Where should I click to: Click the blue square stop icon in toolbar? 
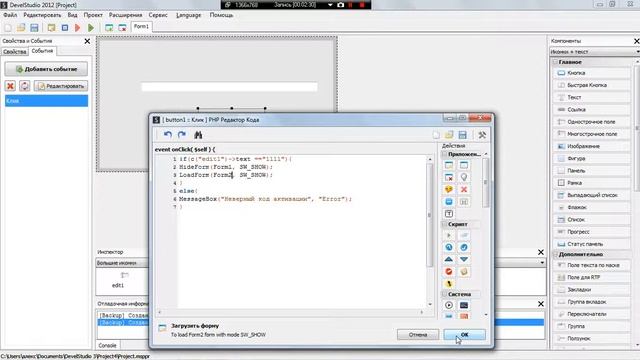click(64, 28)
